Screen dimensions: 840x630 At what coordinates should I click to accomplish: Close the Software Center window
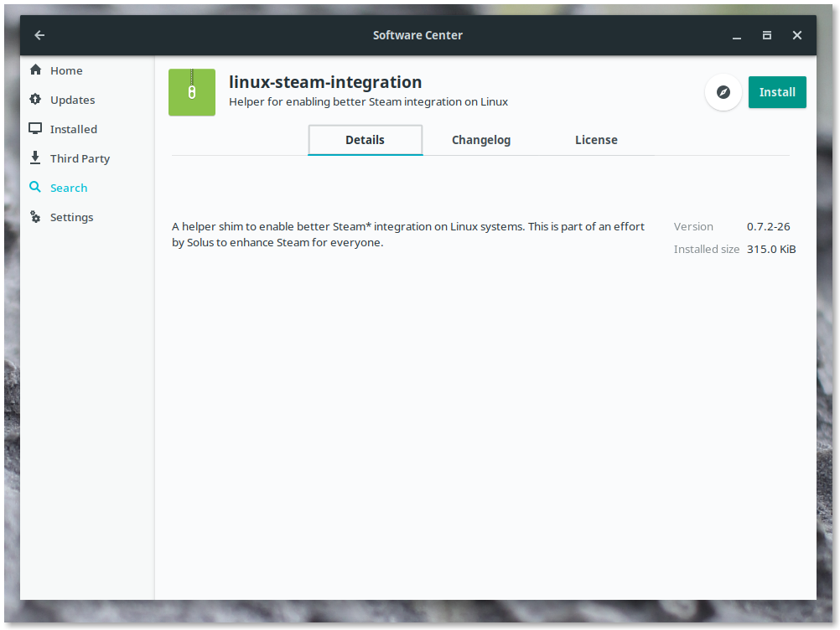click(x=797, y=35)
